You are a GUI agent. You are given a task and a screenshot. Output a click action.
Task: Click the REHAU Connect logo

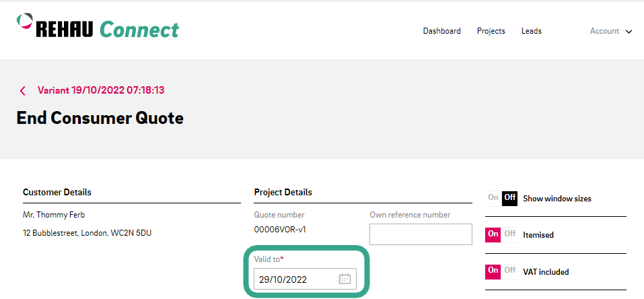pos(98,28)
